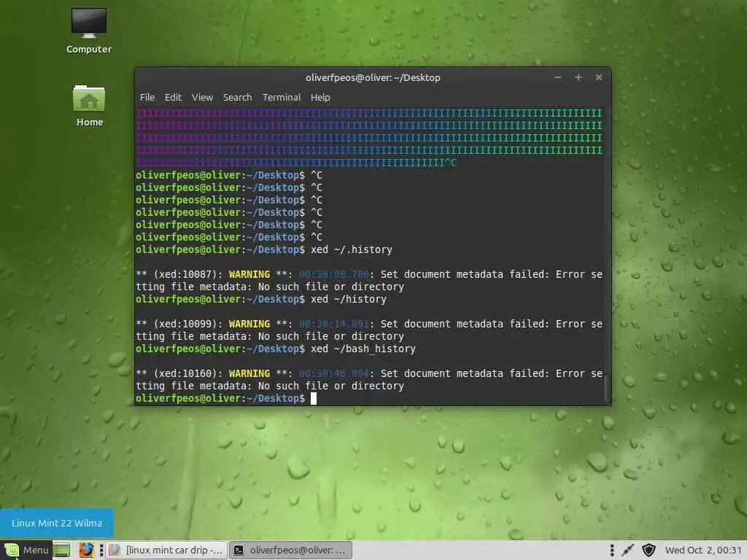Minimize the terminal window
This screenshot has width=747, height=560.
558,77
